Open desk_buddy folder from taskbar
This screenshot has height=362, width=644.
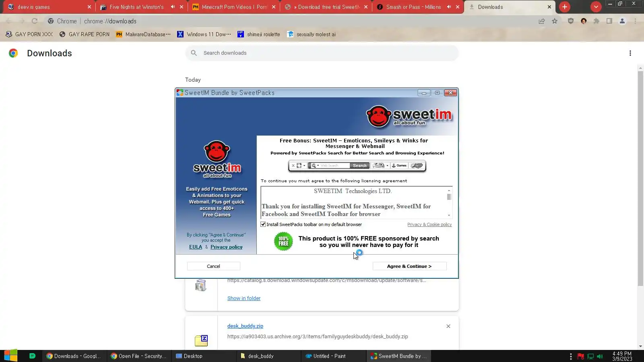click(x=268, y=356)
